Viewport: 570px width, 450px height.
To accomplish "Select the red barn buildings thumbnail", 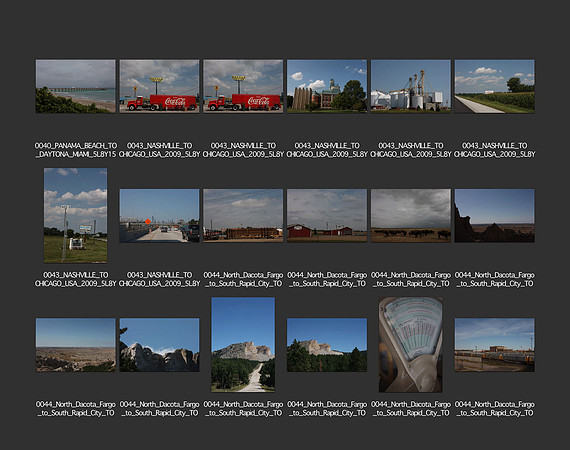I will [x=327, y=216].
